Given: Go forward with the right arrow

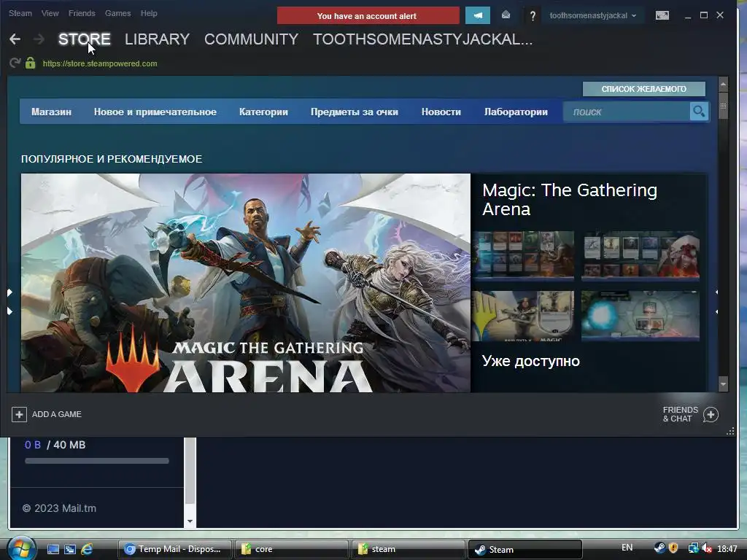Looking at the screenshot, I should point(39,39).
